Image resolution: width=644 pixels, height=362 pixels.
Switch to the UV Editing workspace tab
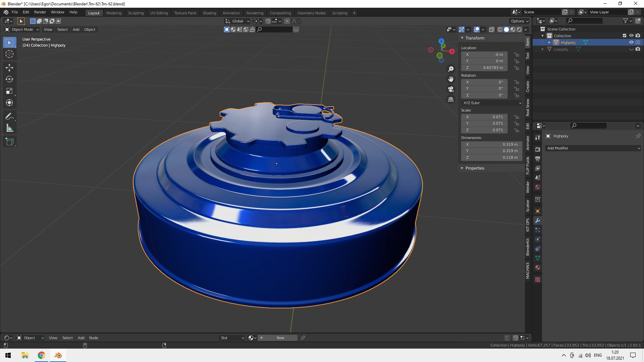[x=159, y=13]
